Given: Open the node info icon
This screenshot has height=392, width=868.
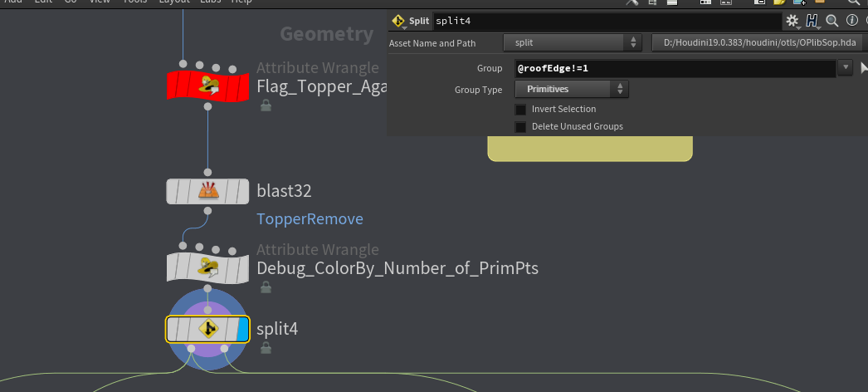Looking at the screenshot, I should [851, 20].
